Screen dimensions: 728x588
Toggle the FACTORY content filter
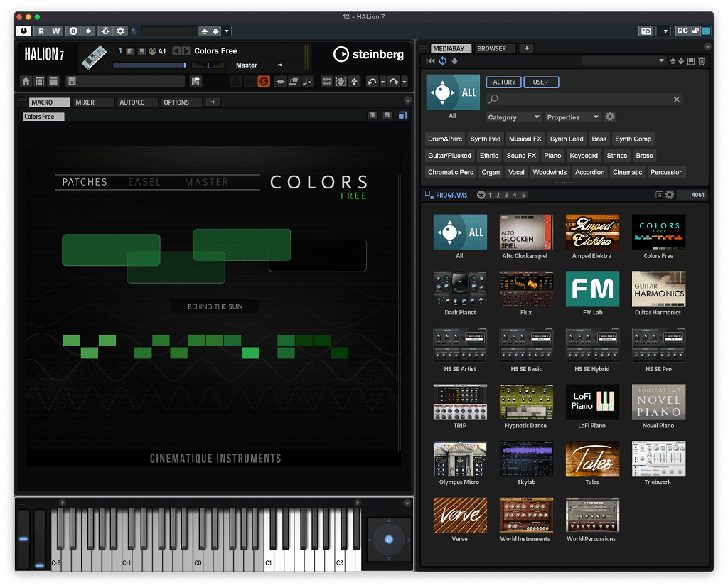503,82
